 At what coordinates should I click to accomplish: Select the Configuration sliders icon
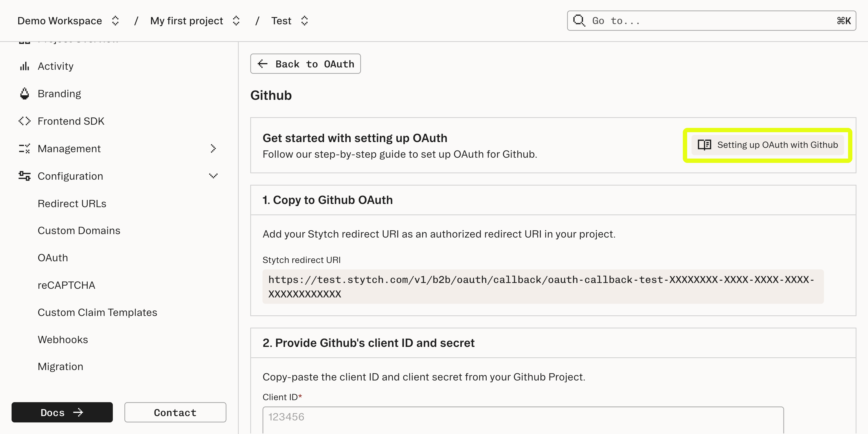[x=24, y=176]
